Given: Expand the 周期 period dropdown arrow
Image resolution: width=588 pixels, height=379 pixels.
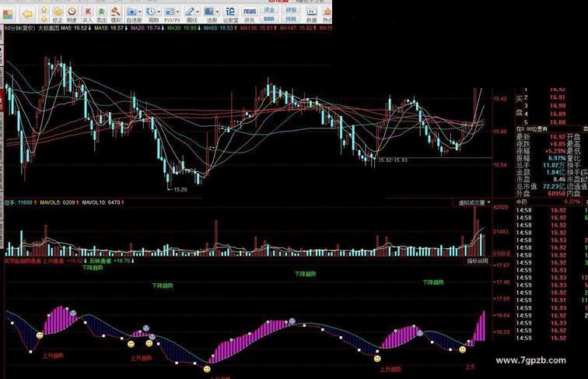Looking at the screenshot, I should point(159,12).
